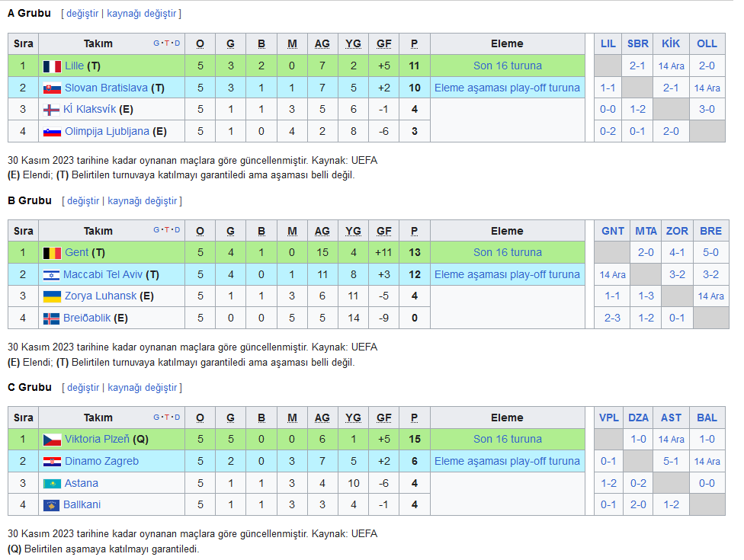Click the Slovakia flag next to Slovan Bratislava

tap(52, 88)
